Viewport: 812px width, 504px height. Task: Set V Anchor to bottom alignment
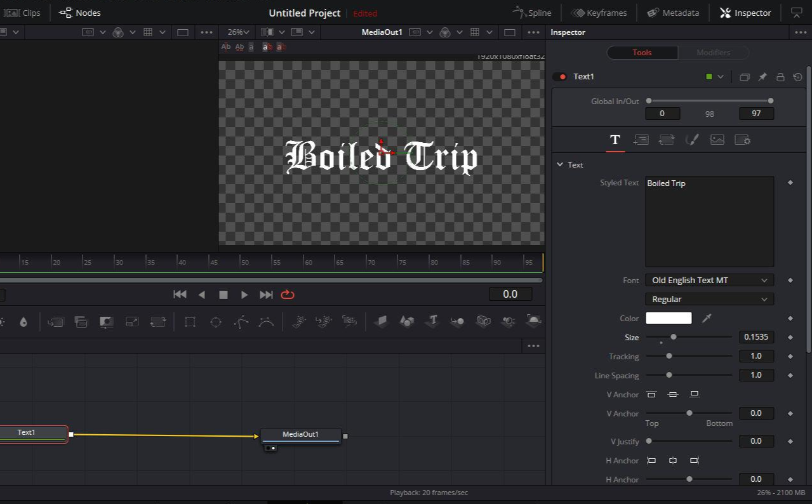[x=695, y=394]
